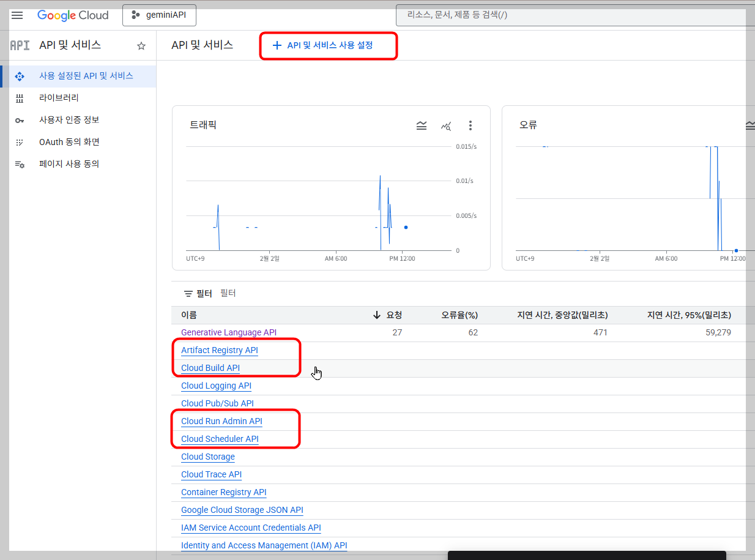Click request count 27 for Generative Language API

(397, 332)
